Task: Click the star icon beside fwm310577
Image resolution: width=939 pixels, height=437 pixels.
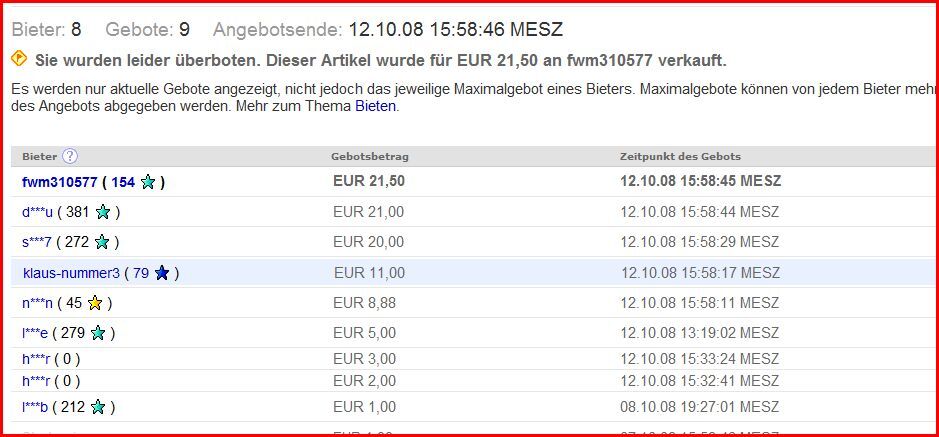Action: tap(148, 182)
